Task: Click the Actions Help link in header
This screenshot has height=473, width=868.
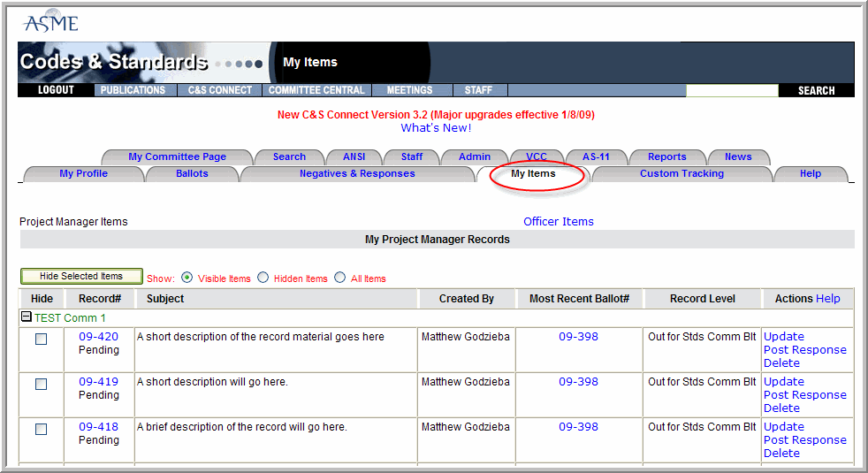Action: pos(827,299)
